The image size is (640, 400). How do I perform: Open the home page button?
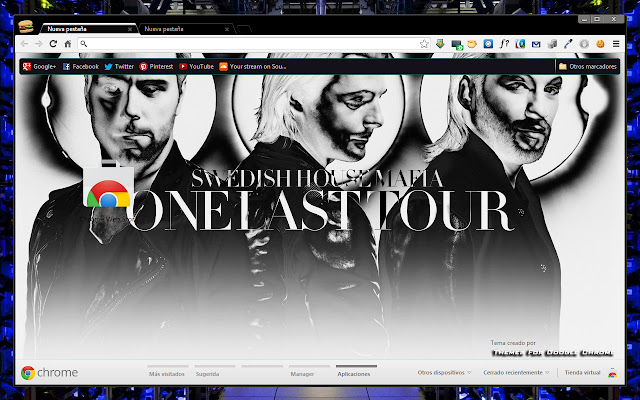(x=68, y=44)
